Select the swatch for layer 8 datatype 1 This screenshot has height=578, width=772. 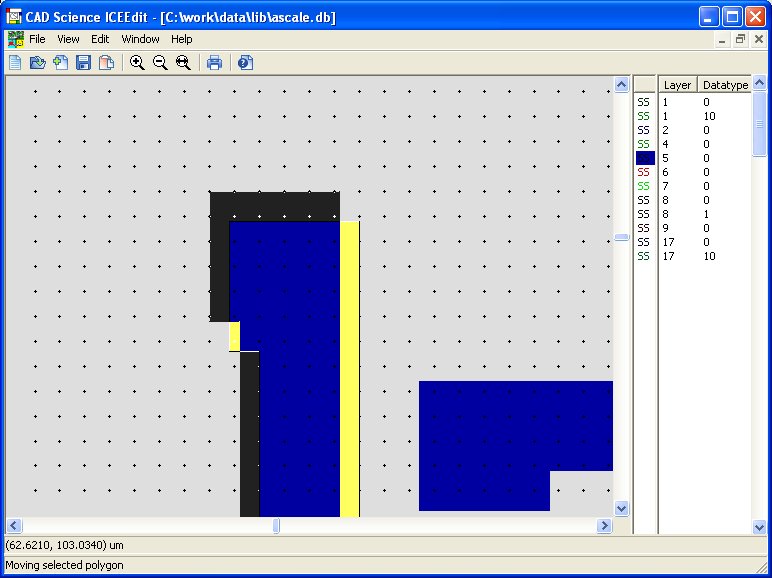coord(644,214)
